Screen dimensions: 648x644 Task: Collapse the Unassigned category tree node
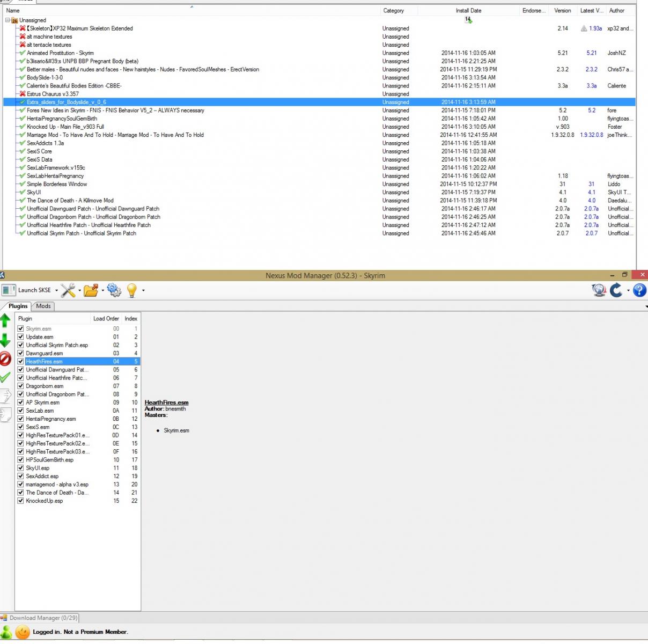point(8,20)
